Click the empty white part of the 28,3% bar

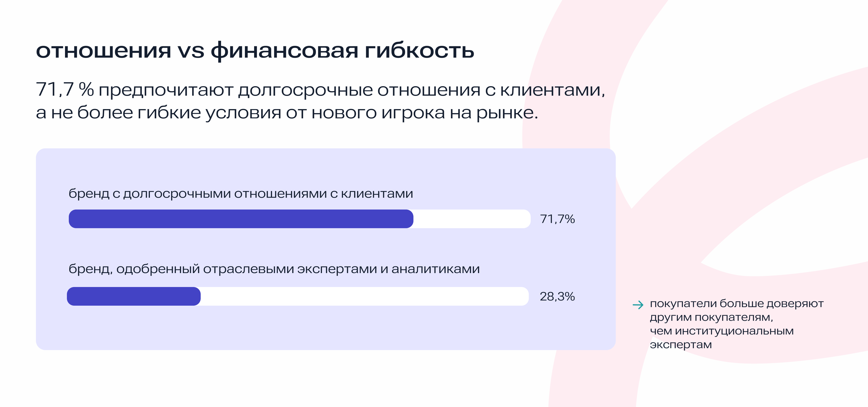pos(364,296)
